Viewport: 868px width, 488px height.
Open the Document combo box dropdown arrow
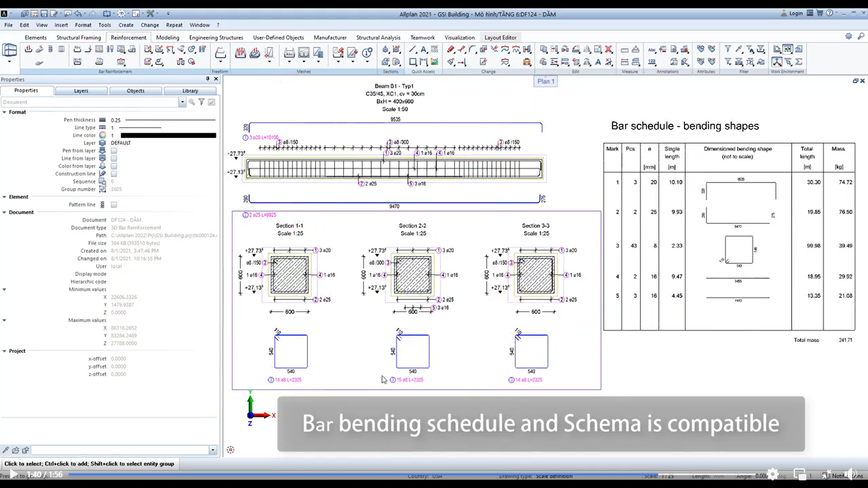click(x=182, y=102)
